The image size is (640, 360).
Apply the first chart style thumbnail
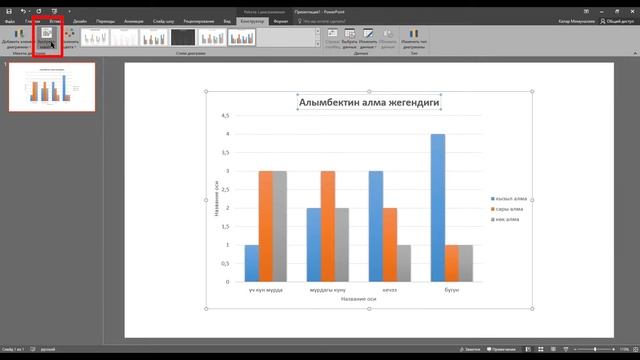95,38
